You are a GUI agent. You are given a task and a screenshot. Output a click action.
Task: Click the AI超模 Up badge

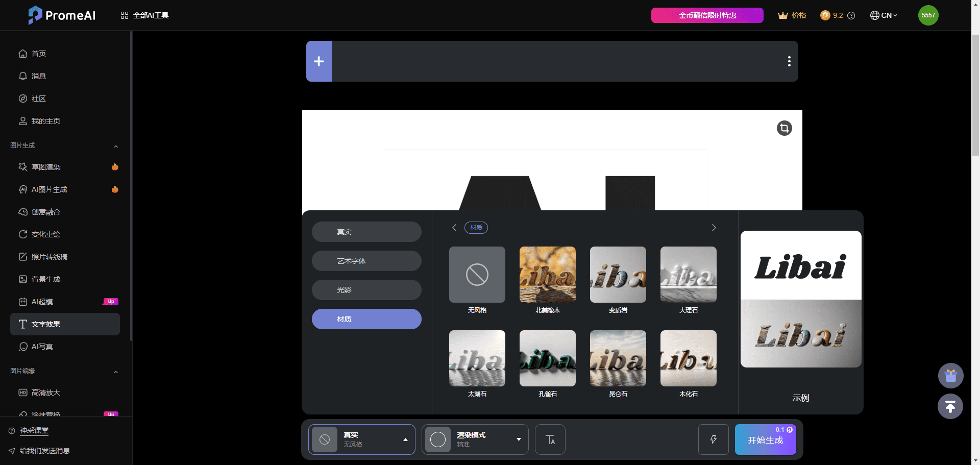pos(111,302)
